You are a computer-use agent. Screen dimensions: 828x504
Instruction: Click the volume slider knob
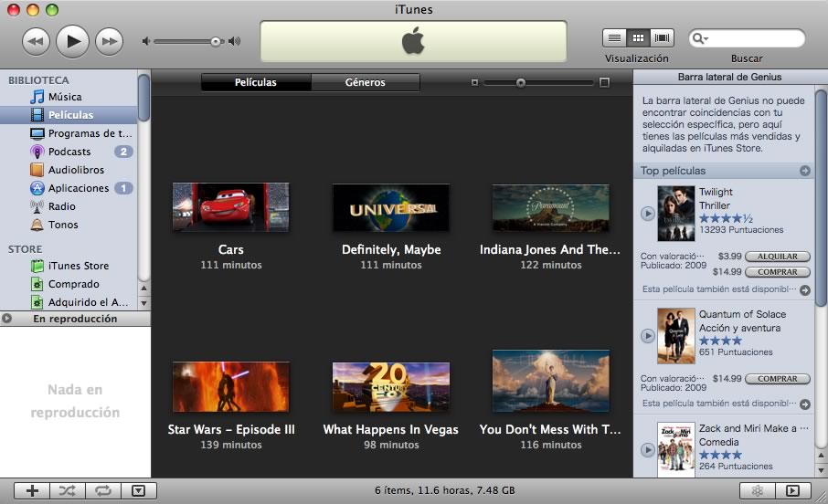pos(216,42)
